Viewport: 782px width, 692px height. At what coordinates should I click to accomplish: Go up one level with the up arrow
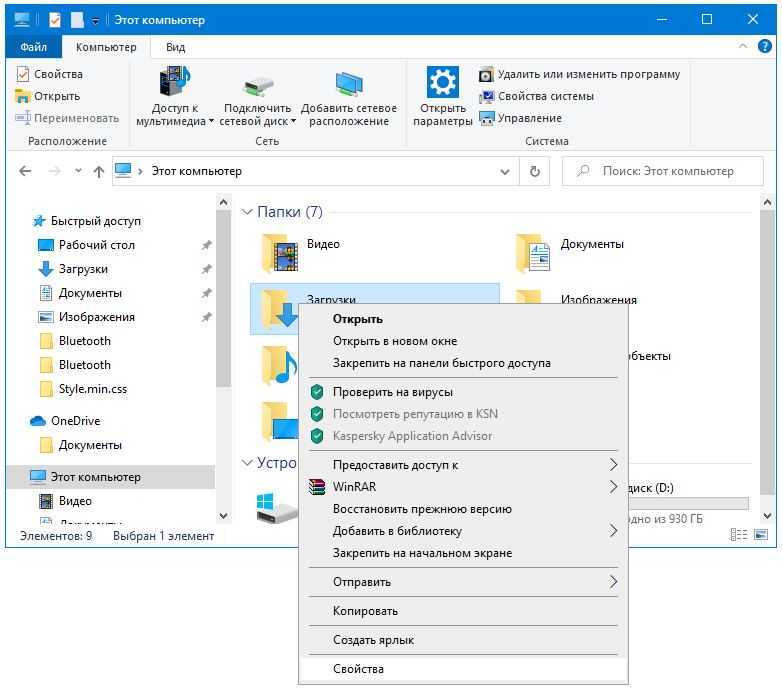[x=99, y=172]
